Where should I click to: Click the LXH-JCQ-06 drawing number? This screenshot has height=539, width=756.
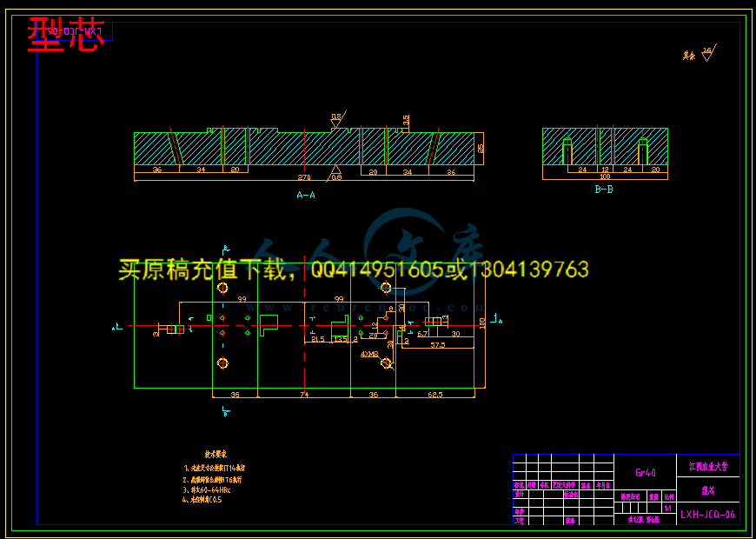pyautogui.click(x=707, y=514)
